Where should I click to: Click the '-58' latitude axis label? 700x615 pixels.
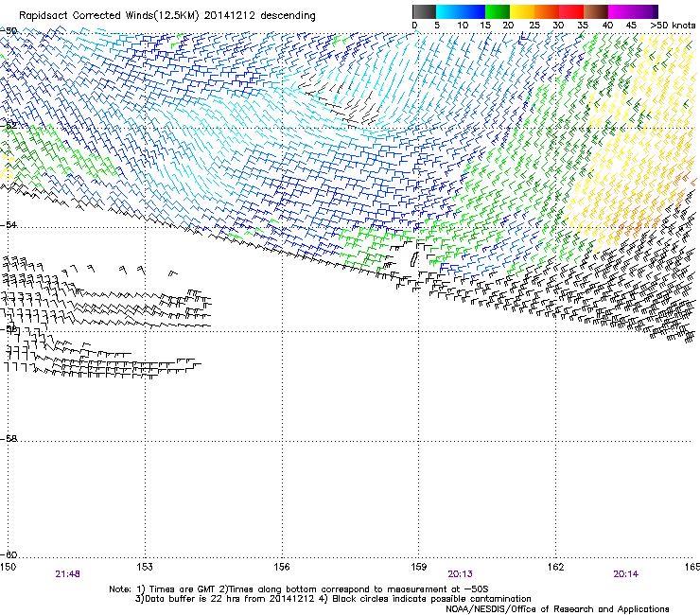click(x=9, y=439)
